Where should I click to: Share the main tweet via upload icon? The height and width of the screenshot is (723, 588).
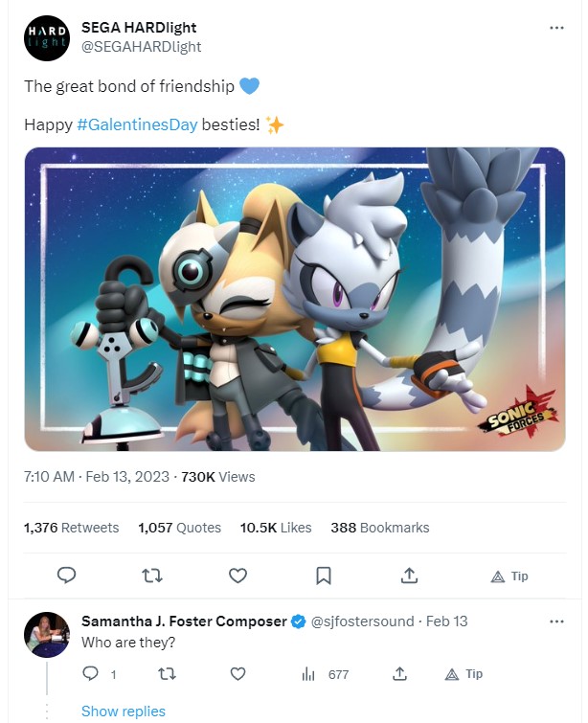coord(409,575)
